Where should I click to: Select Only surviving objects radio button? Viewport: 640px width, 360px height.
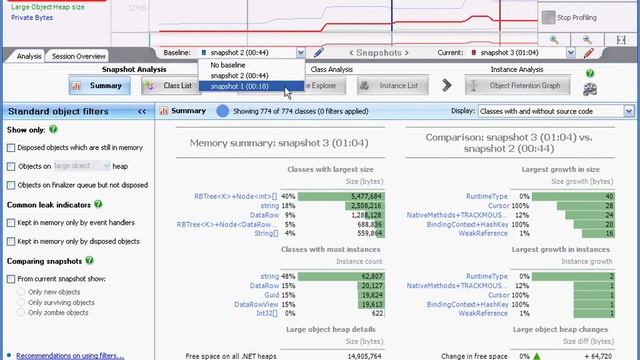pos(21,302)
